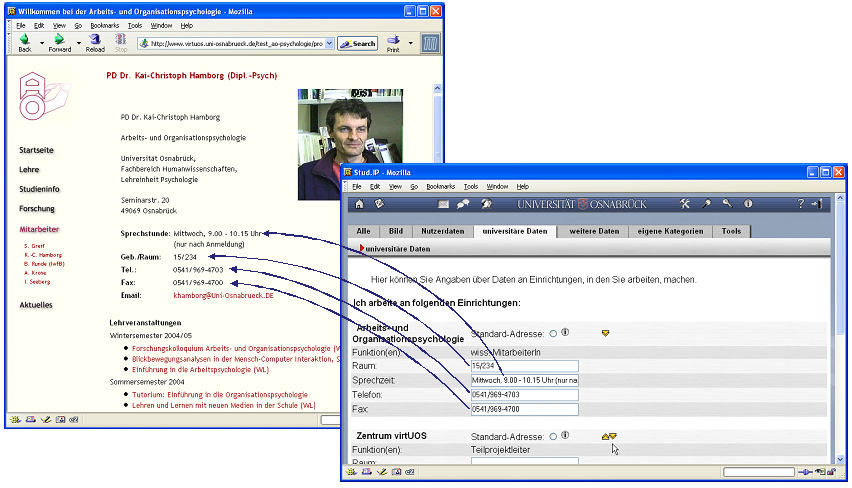Click the Search button in the psychology window
Viewport: 852px width, 488px height.
(x=358, y=43)
